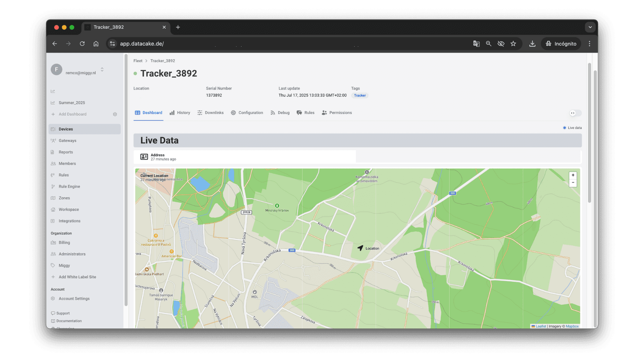
Task: Click the user avatar F
Action: (56, 69)
